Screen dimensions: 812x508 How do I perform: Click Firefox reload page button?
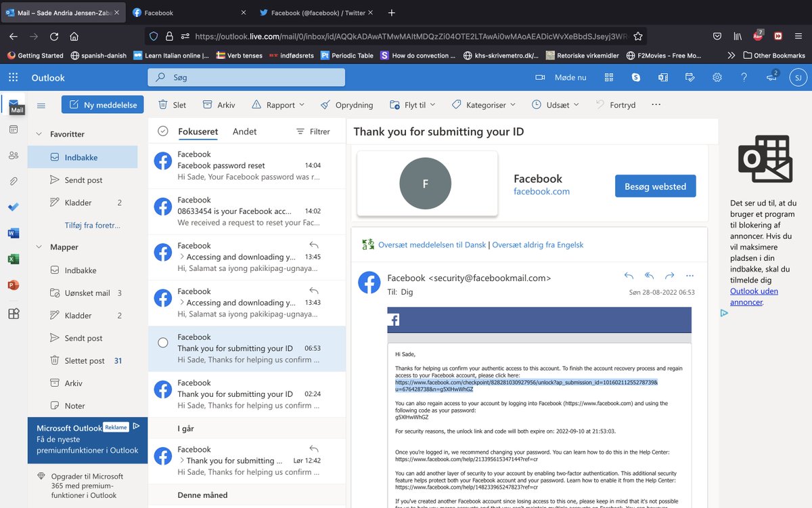pyautogui.click(x=54, y=37)
